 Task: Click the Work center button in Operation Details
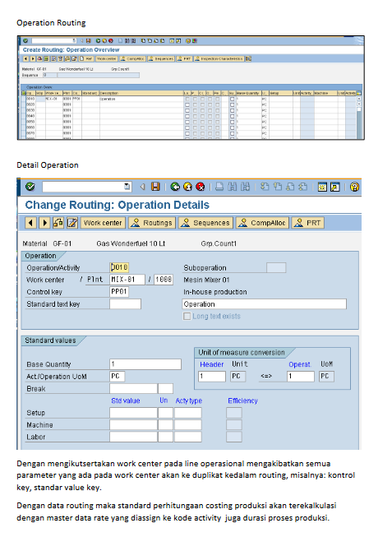[103, 223]
